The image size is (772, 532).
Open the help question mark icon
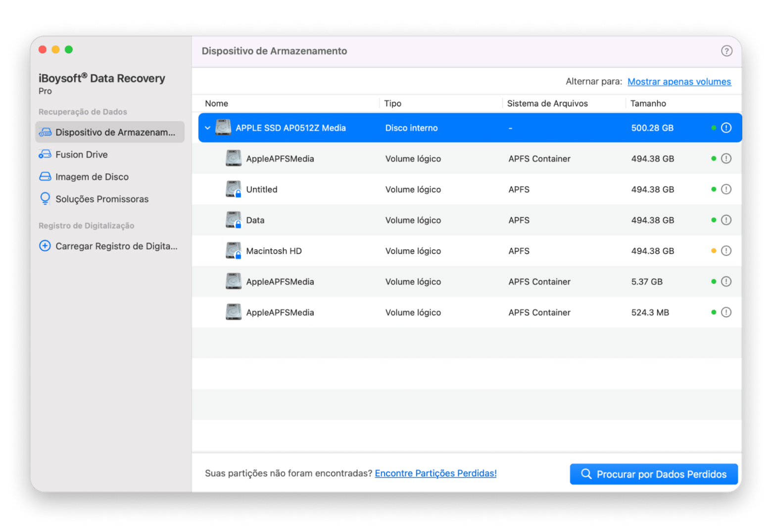tap(726, 51)
